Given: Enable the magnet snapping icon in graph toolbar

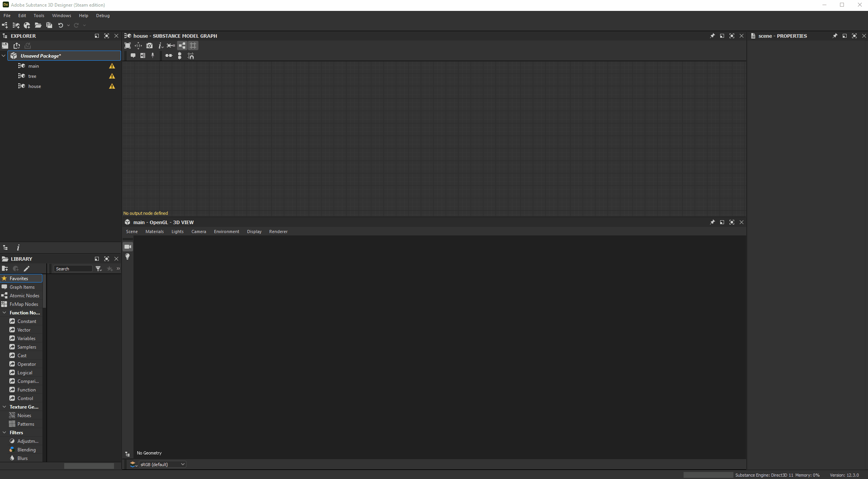Looking at the screenshot, I should [191, 56].
